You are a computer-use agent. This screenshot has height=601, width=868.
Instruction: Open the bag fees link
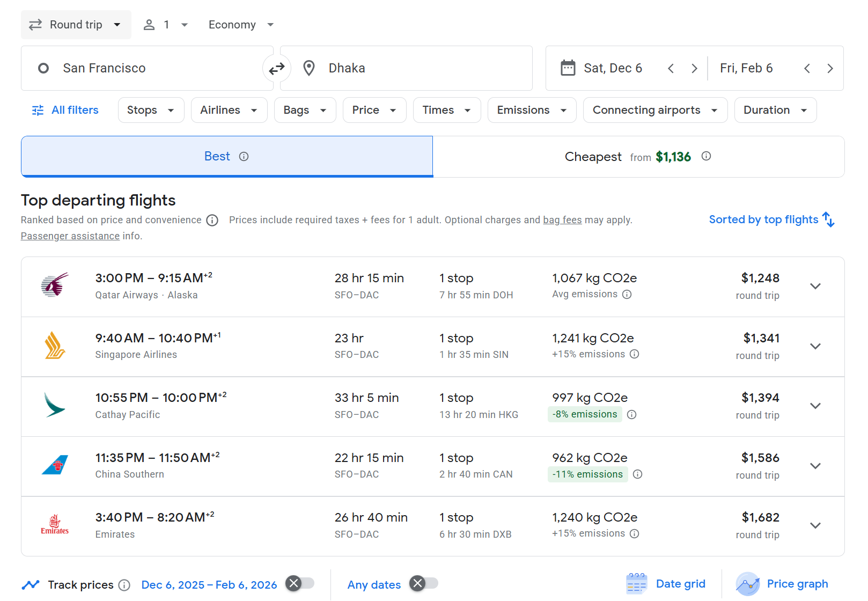click(x=562, y=220)
